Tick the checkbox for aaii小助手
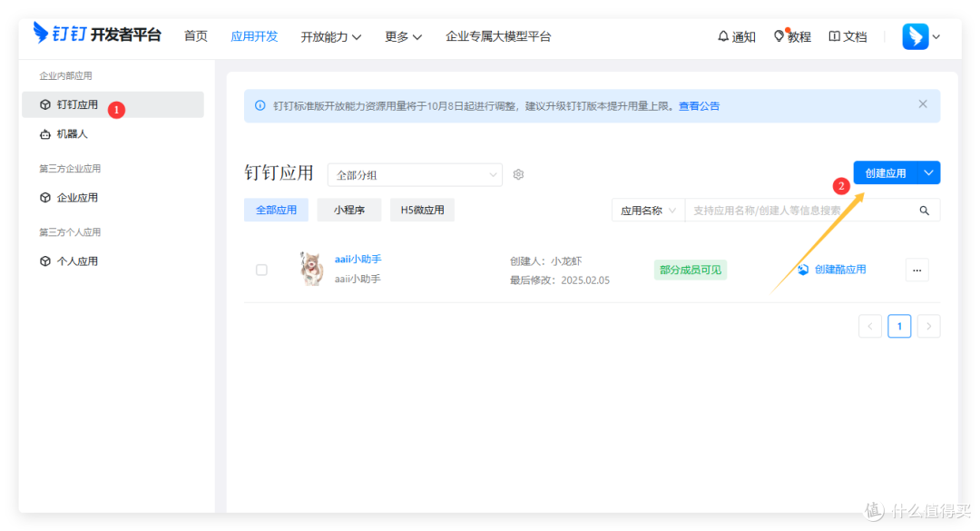 point(261,270)
